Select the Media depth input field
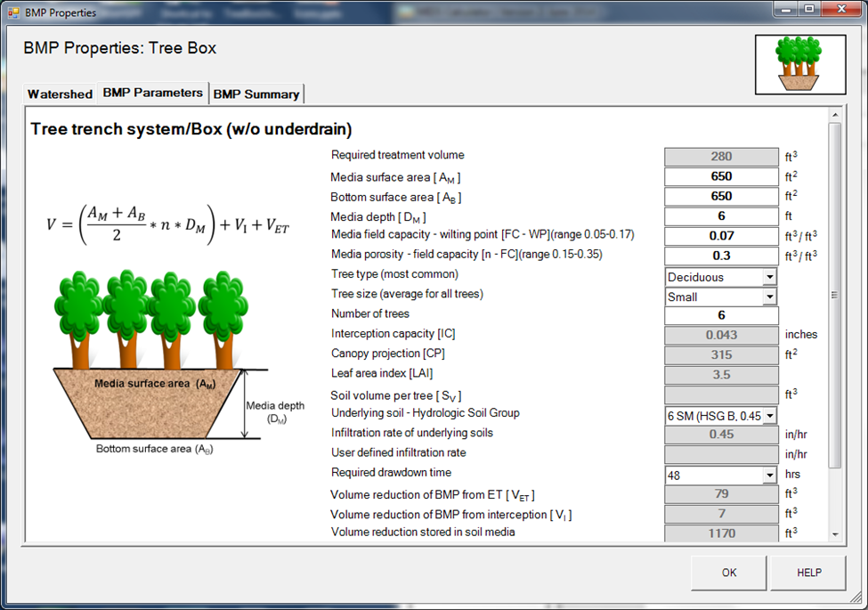Image resolution: width=868 pixels, height=610 pixels. click(x=721, y=216)
